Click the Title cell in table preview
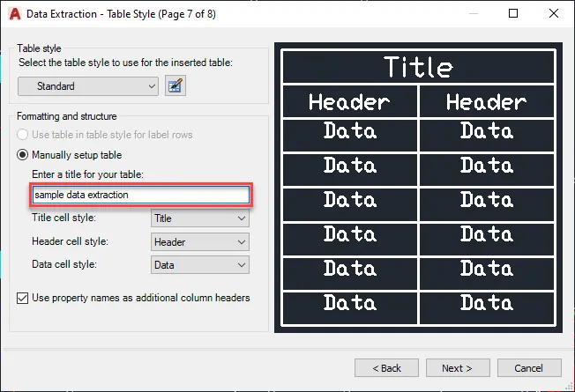The image size is (575, 392). [x=418, y=67]
